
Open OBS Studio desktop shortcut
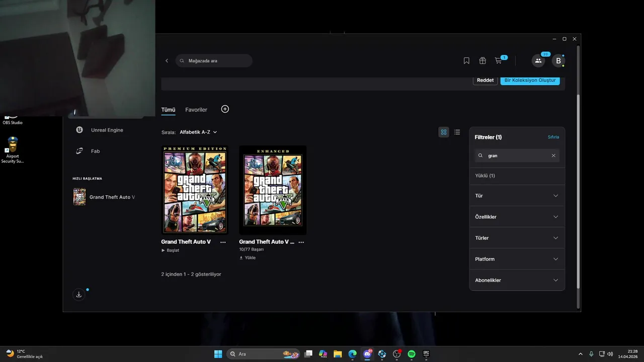coord(13,120)
